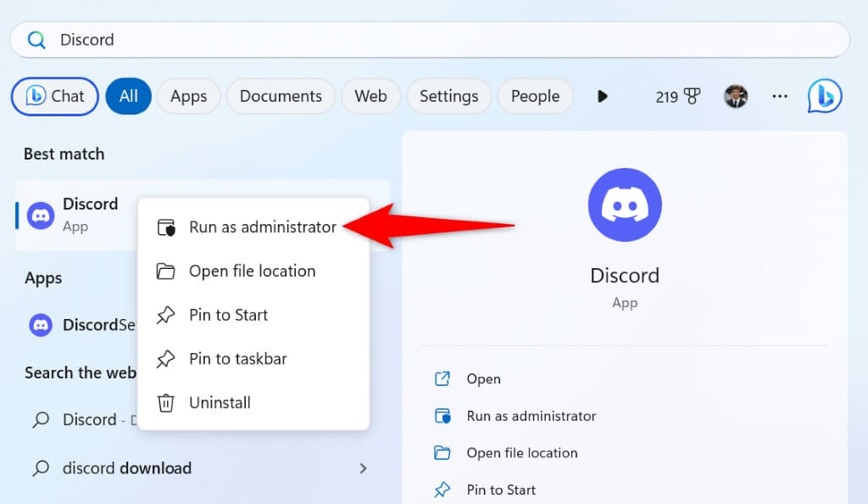This screenshot has width=868, height=504.
Task: Click the Discord title in details pane
Action: pos(625,275)
